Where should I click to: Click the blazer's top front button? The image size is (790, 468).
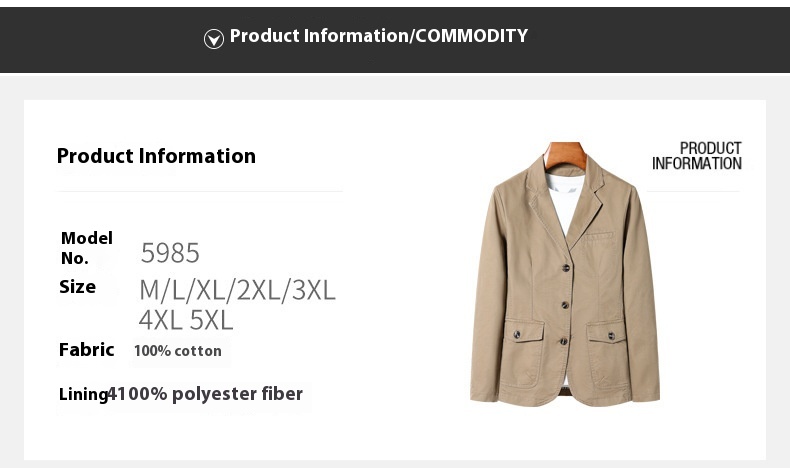[567, 266]
